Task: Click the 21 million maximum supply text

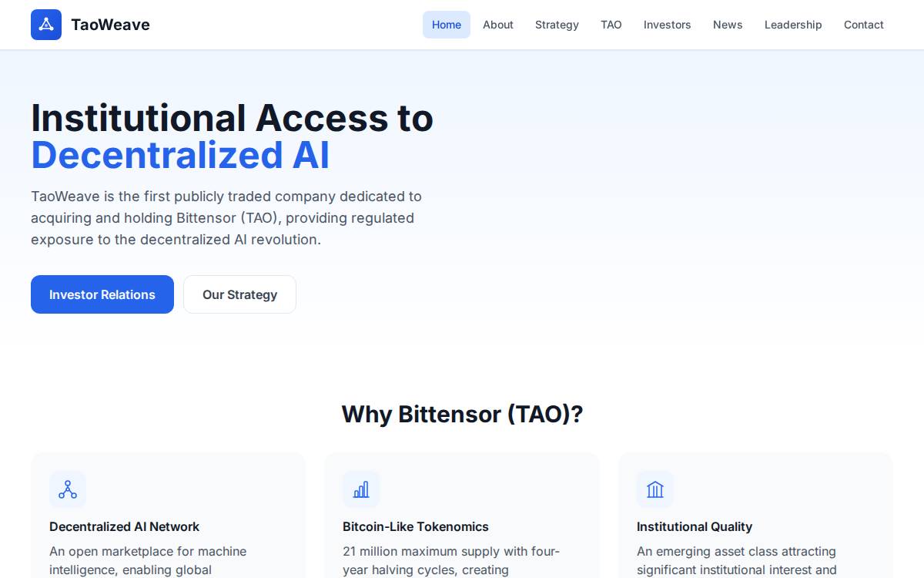Action: tap(451, 561)
